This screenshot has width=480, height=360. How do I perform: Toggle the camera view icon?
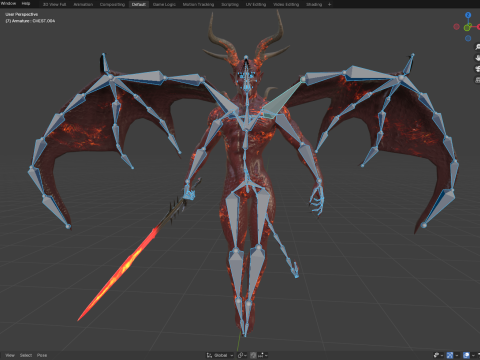pos(477,69)
